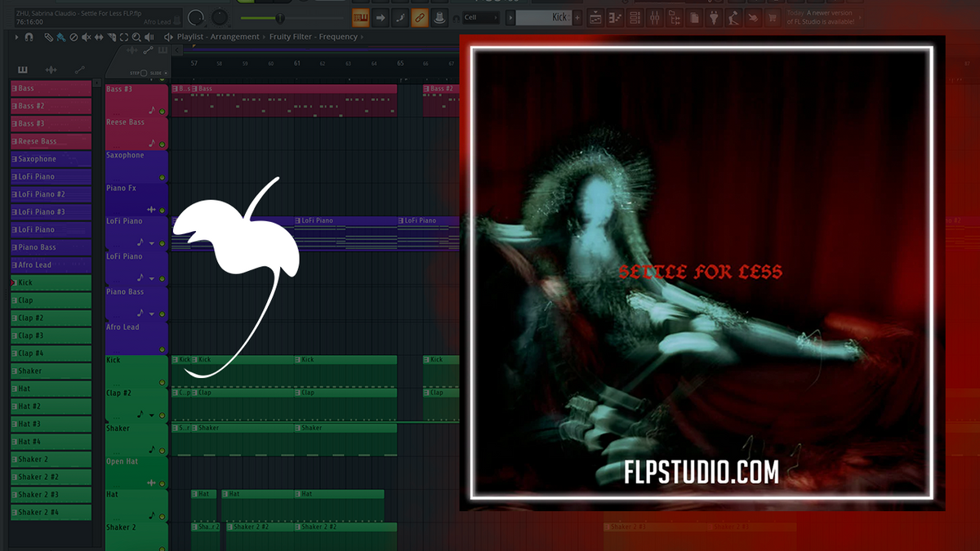980x551 pixels.
Task: Enable the snap-to-grid magnet tool
Action: (x=29, y=37)
